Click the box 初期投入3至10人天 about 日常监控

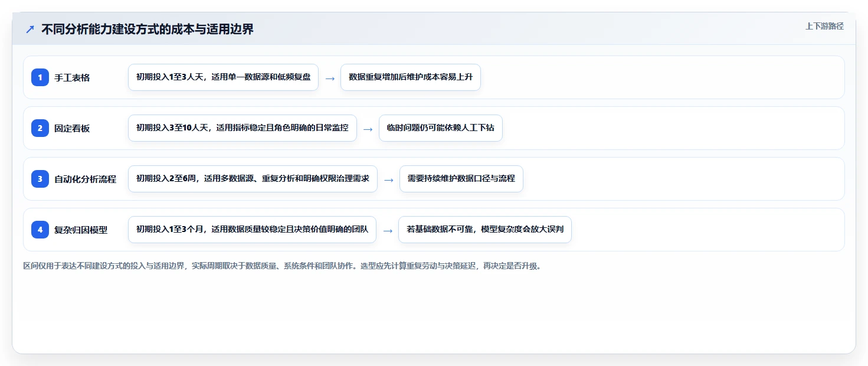(243, 128)
